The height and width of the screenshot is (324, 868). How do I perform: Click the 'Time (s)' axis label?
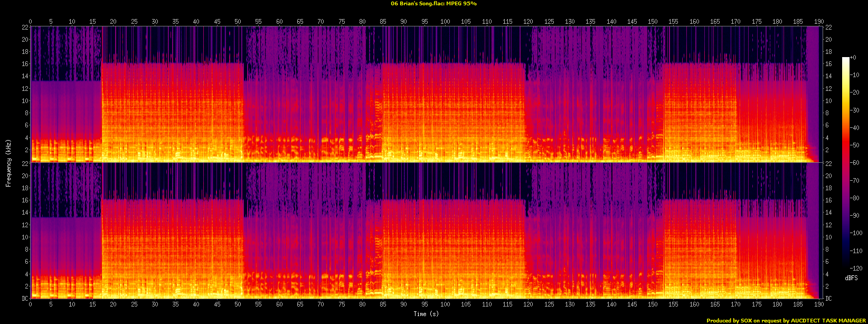click(426, 314)
